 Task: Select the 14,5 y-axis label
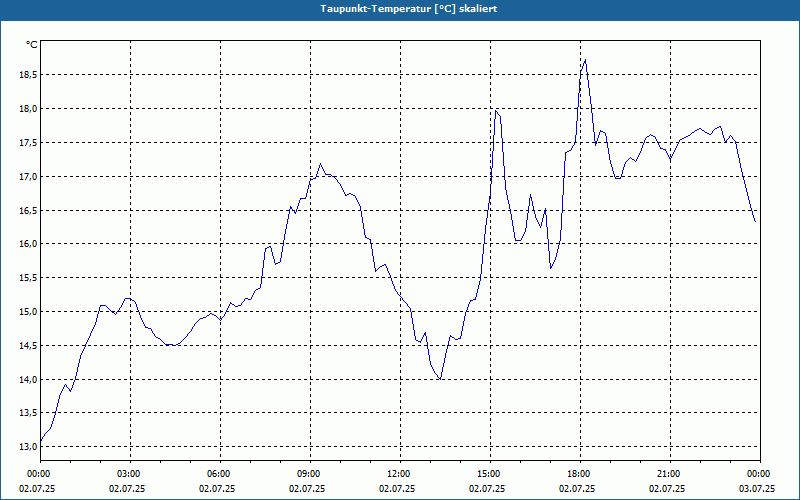pyautogui.click(x=29, y=346)
